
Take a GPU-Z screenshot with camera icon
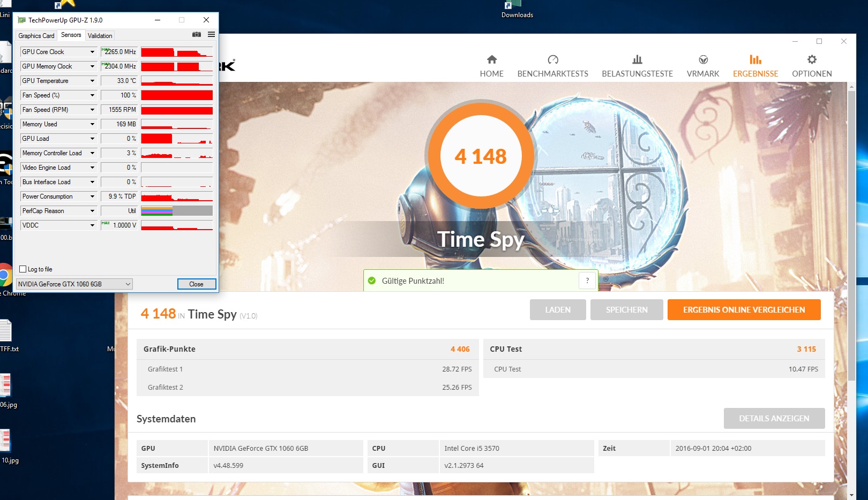coord(197,35)
